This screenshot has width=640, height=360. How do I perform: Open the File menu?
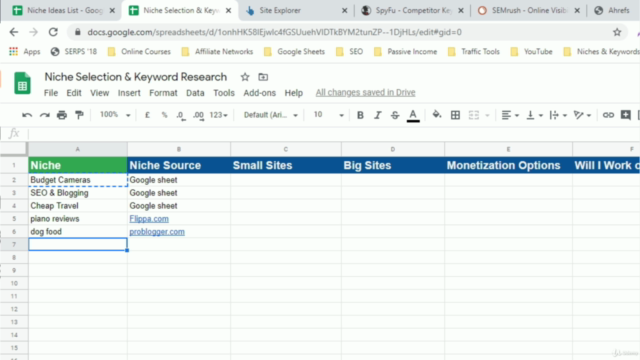(x=51, y=93)
